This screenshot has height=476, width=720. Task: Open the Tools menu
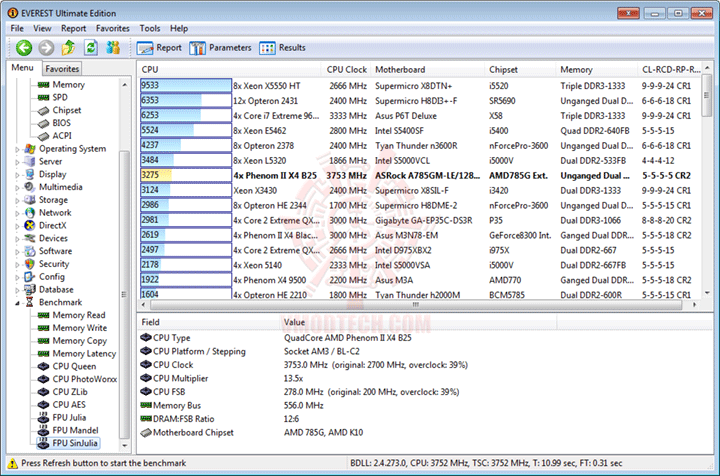(150, 28)
